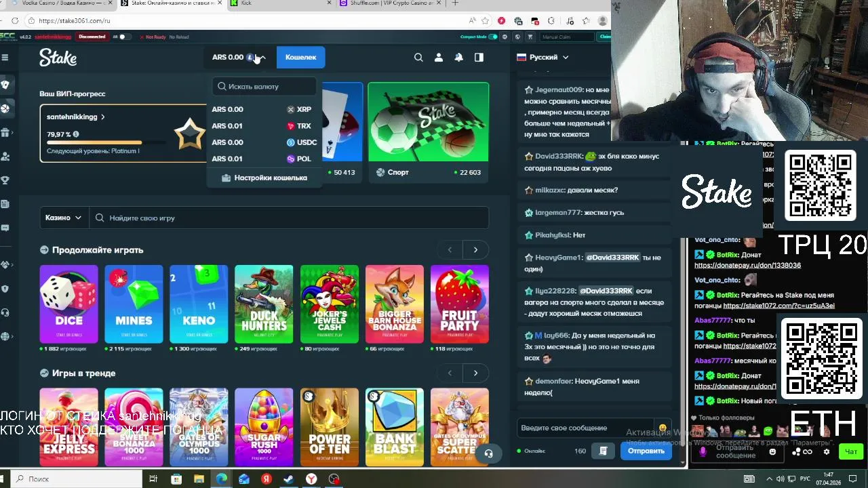
Task: Click the Кошелек wallet button
Action: click(300, 58)
